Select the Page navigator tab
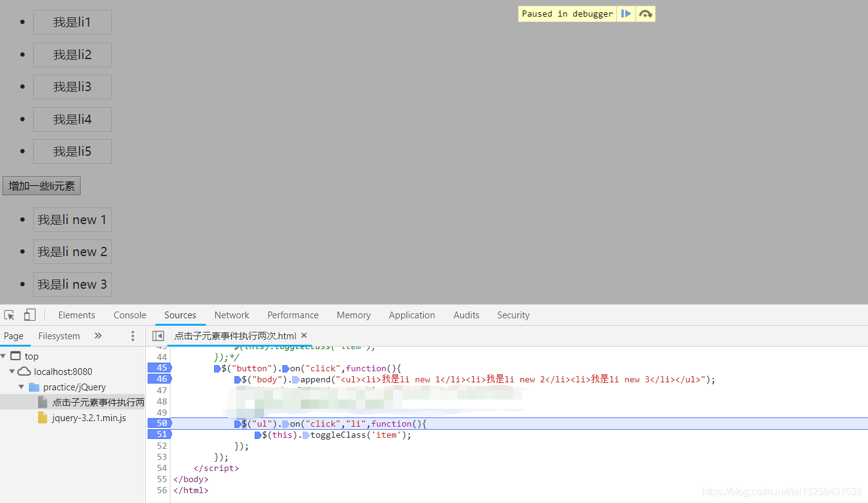 [14, 336]
